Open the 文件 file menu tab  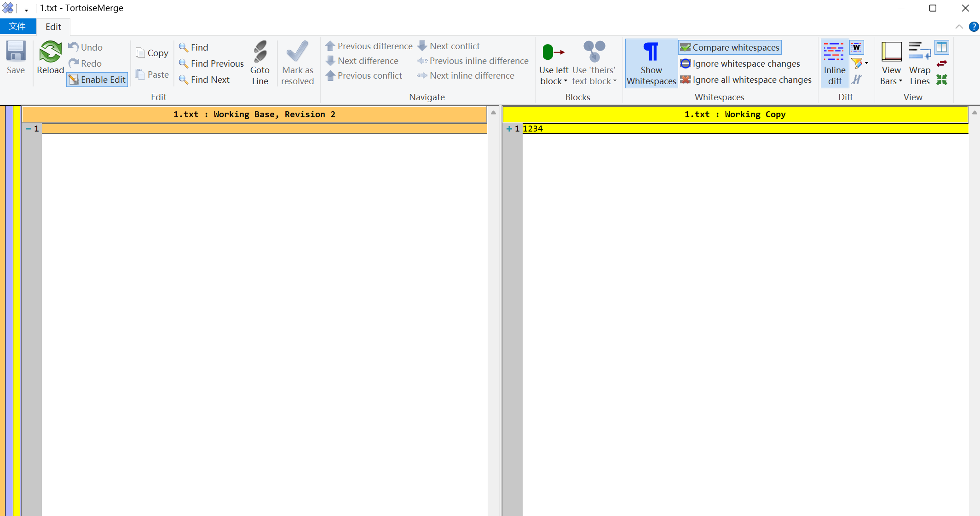(17, 27)
